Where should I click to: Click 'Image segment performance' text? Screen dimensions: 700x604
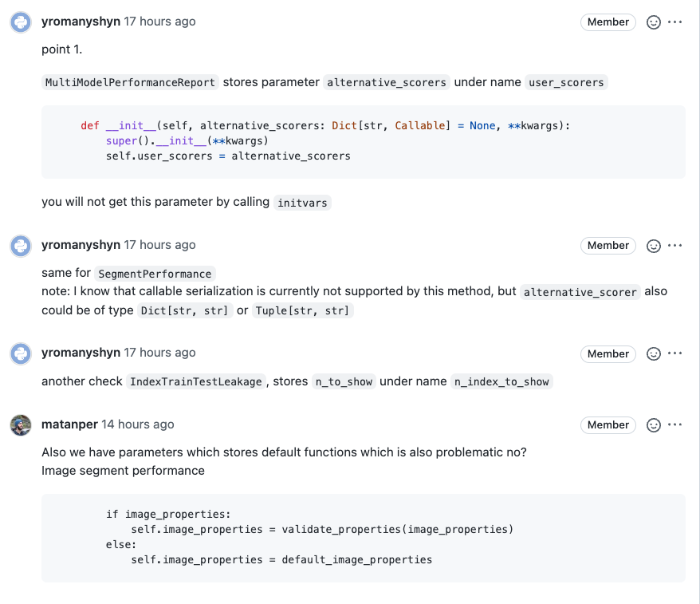coord(124,471)
